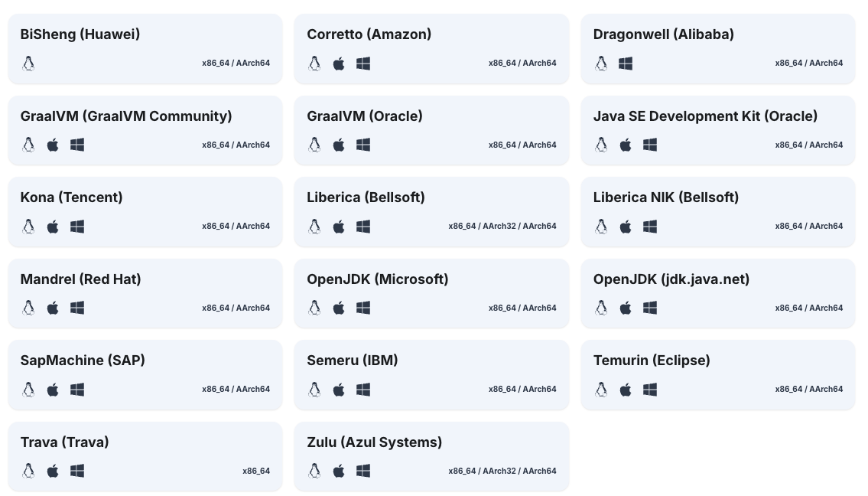Select the Linux icon on the BiSheng card
Viewport: 868px width, 496px height.
[x=28, y=64]
